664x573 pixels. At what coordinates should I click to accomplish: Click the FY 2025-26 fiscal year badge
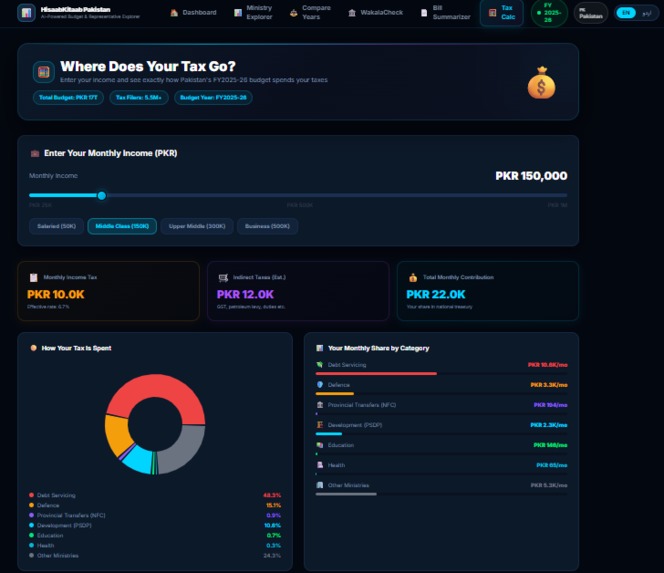pyautogui.click(x=549, y=13)
